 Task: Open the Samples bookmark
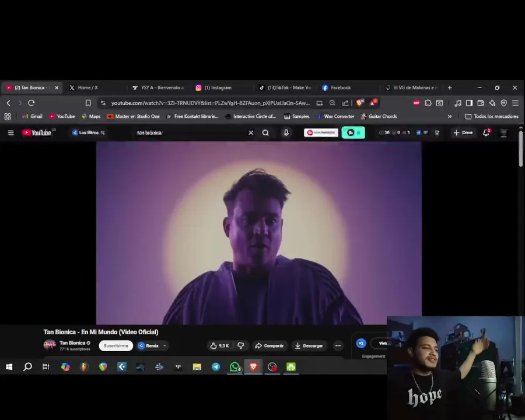point(297,116)
